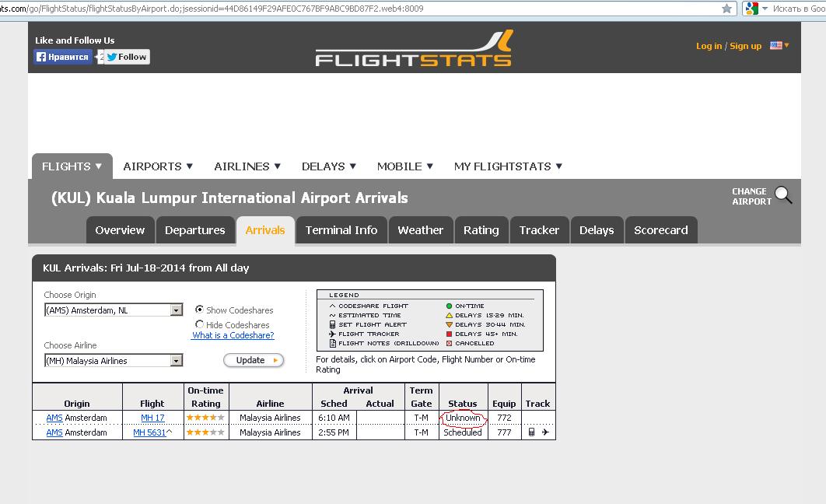Click the 6:10 AM scheduled time
The height and width of the screenshot is (504, 826).
334,418
